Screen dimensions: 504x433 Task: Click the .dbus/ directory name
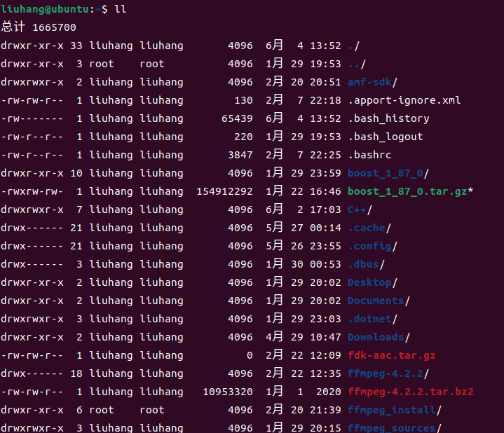366,265
